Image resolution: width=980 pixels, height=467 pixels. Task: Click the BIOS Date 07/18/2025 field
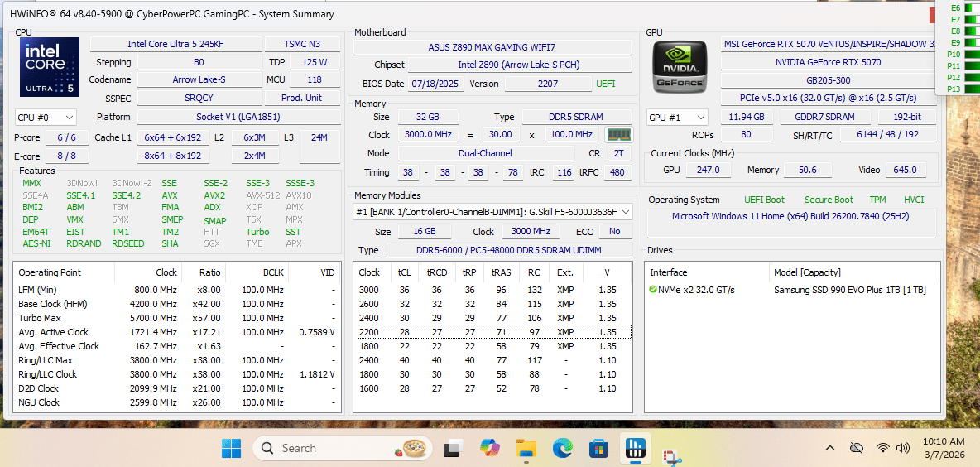pos(436,84)
